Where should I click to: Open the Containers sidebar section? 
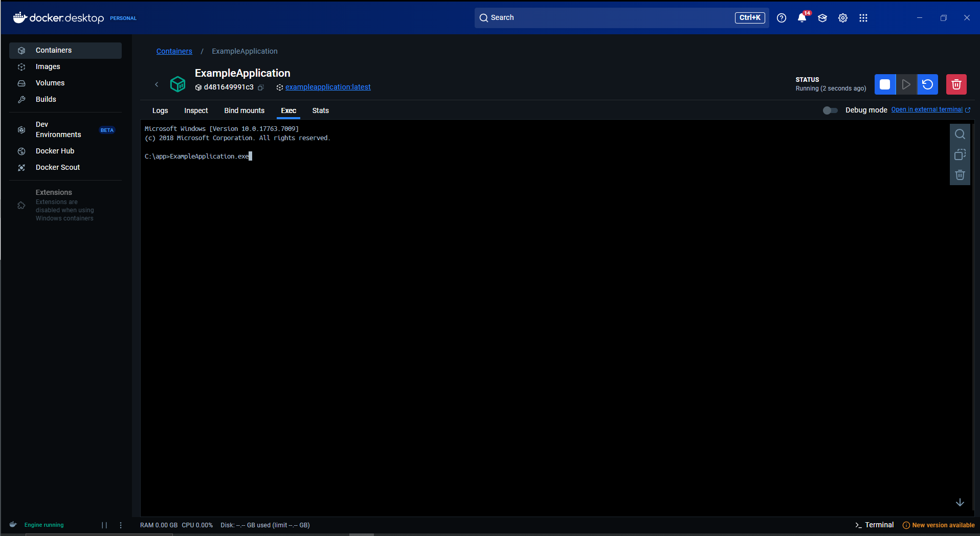point(65,50)
